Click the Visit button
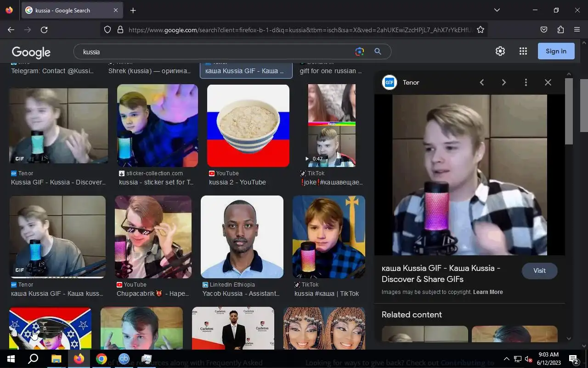This screenshot has height=368, width=588. pos(539,270)
